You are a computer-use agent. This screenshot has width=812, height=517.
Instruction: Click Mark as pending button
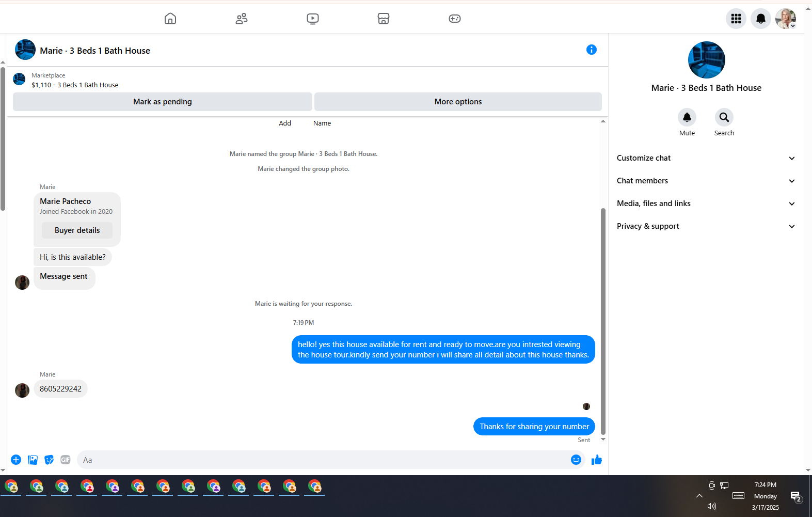(163, 102)
